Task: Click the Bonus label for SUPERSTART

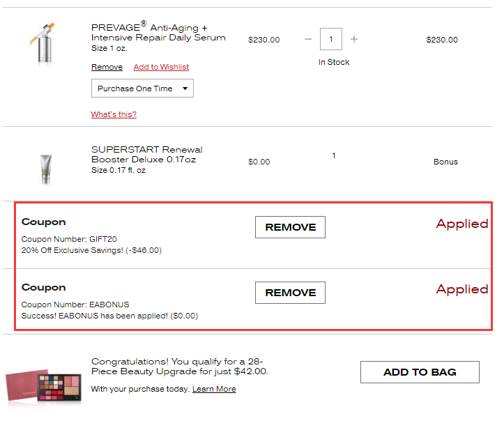Action: (x=445, y=162)
